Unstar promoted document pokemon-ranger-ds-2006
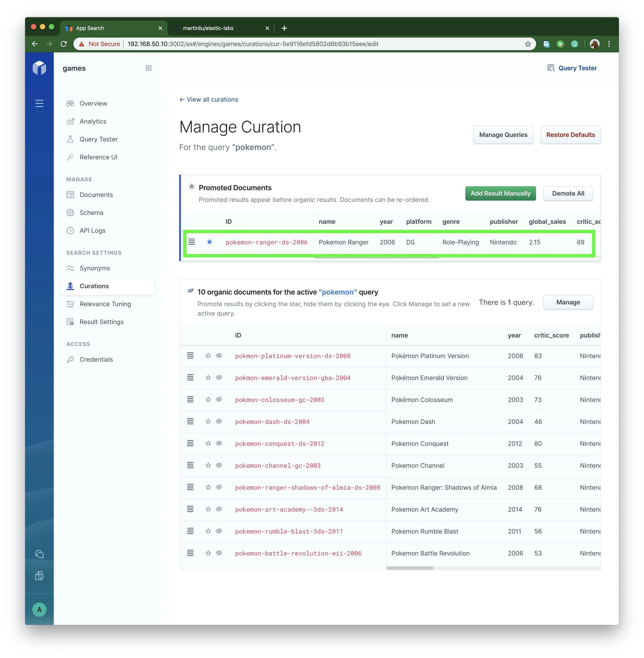 [209, 242]
